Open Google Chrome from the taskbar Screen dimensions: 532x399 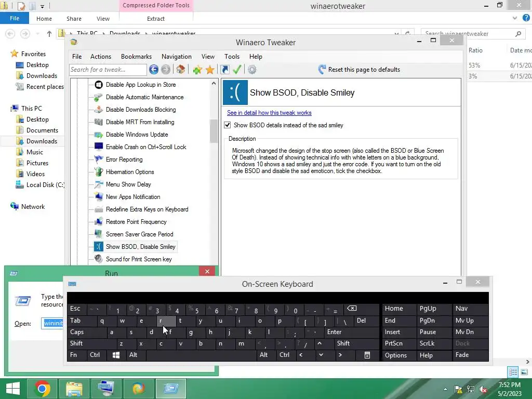point(43,389)
